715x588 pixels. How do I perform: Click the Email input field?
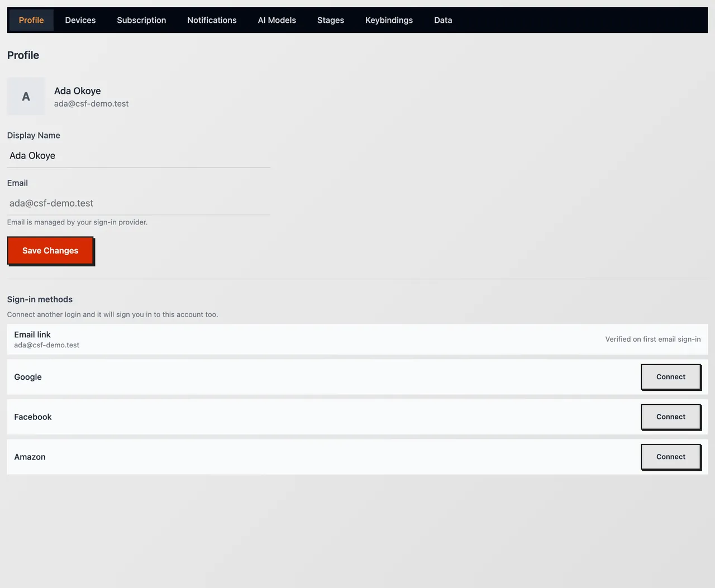pos(139,203)
